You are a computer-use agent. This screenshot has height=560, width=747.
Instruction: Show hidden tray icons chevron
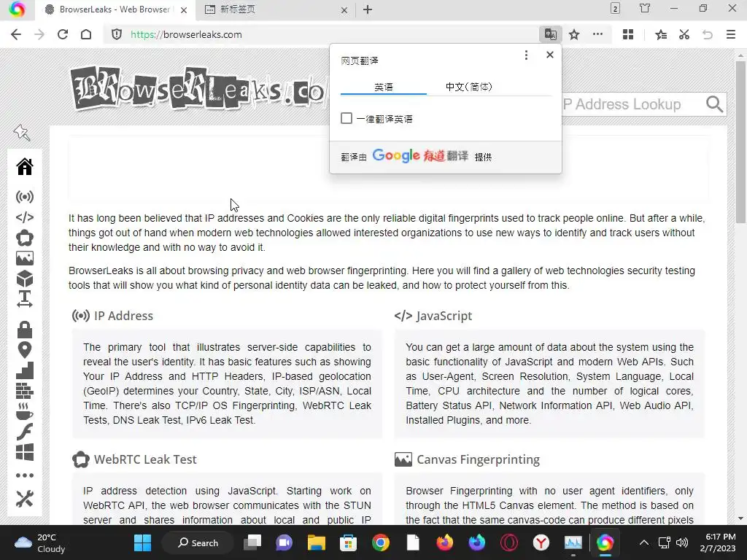(x=643, y=542)
